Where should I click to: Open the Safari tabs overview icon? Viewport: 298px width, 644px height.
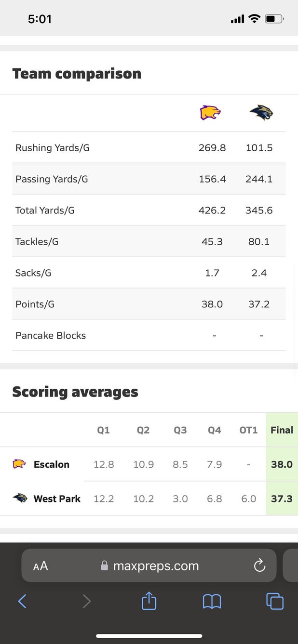click(x=275, y=601)
